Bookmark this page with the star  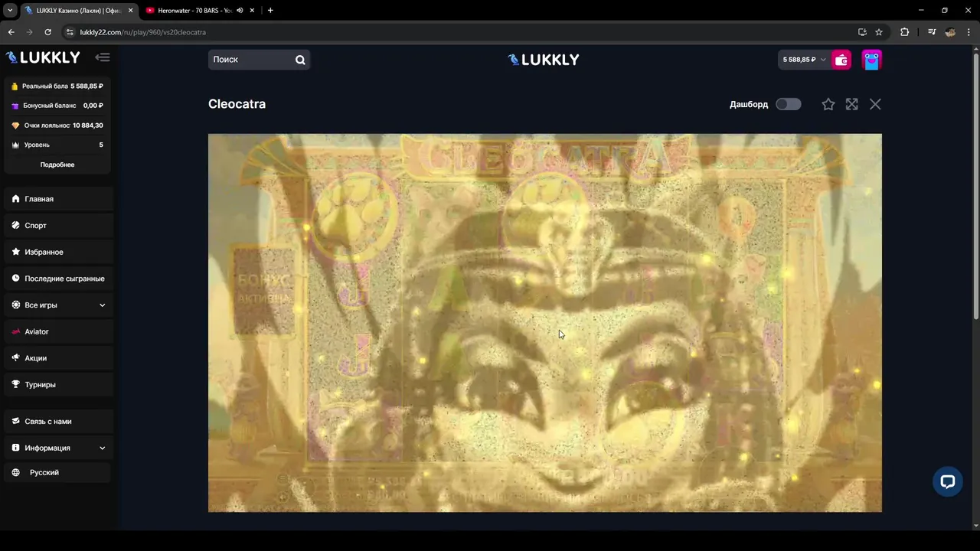[879, 32]
